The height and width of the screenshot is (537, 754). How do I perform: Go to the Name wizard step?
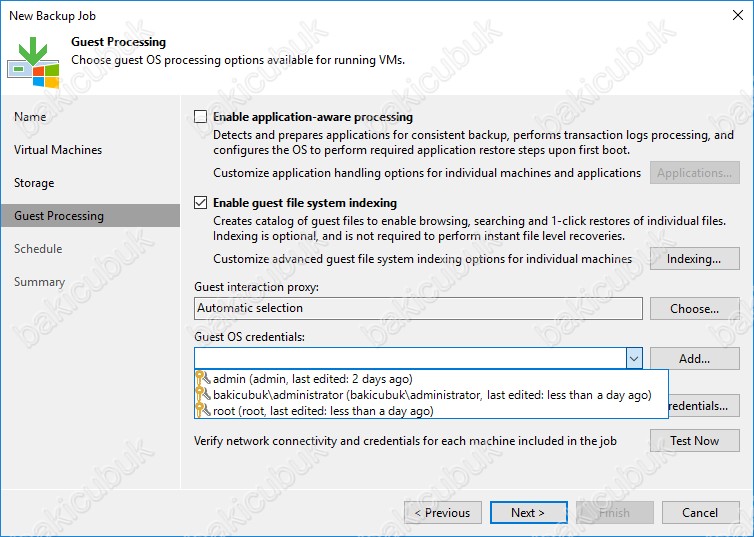(30, 117)
